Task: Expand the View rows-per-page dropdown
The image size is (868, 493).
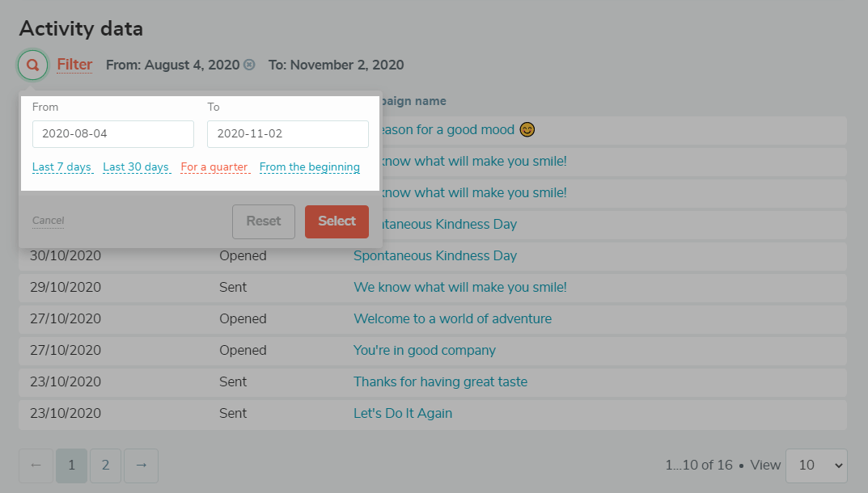Action: tap(816, 466)
